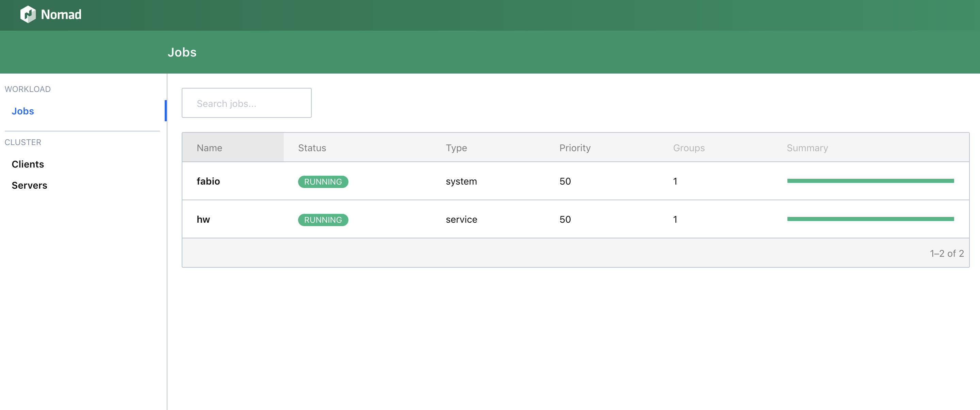Click hw allocation summary bar
Screen dimensions: 980x410
pos(870,219)
